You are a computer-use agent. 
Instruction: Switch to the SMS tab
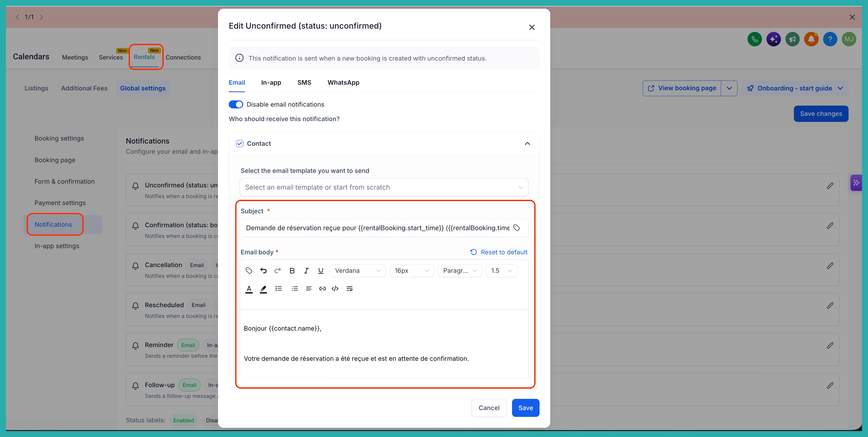click(x=304, y=82)
